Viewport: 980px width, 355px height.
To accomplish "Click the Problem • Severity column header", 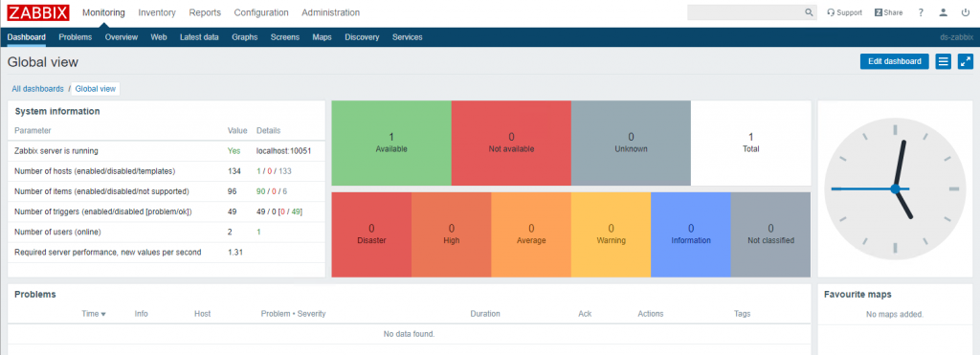I will pos(293,314).
